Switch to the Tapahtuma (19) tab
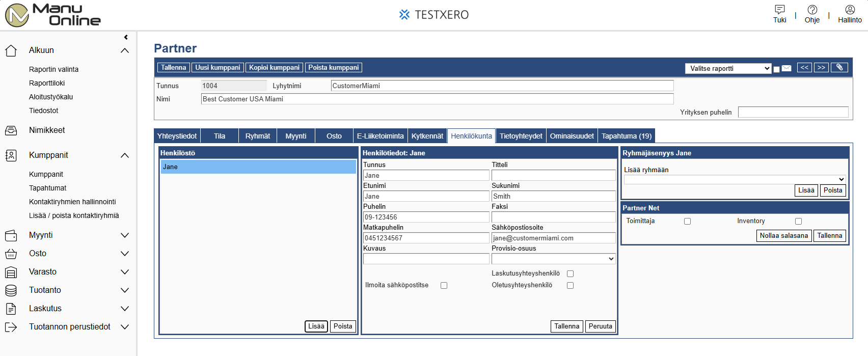The image size is (868, 356). click(x=627, y=136)
